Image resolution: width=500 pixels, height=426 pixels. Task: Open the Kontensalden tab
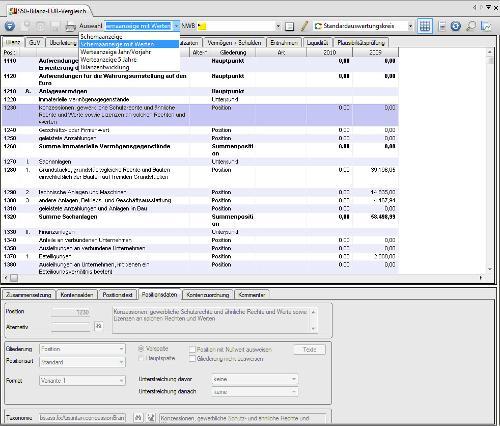click(77, 295)
